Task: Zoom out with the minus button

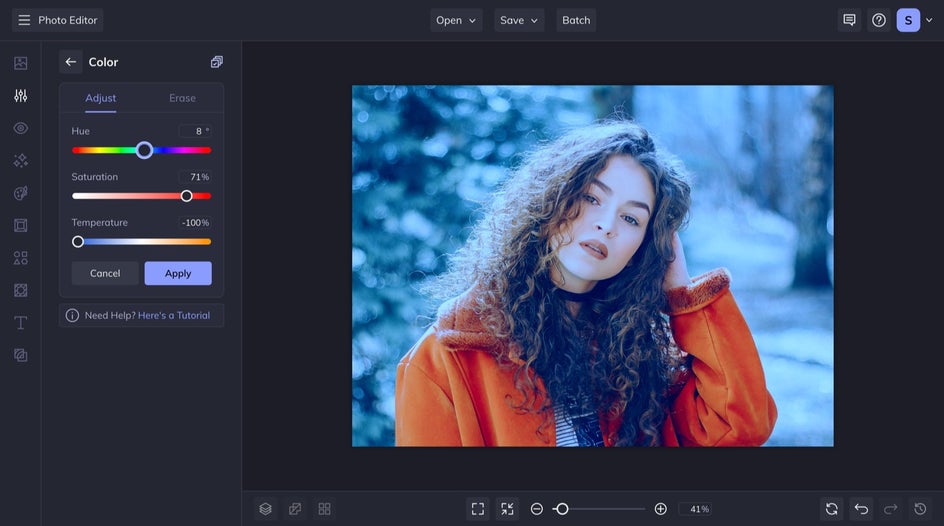Action: [537, 509]
